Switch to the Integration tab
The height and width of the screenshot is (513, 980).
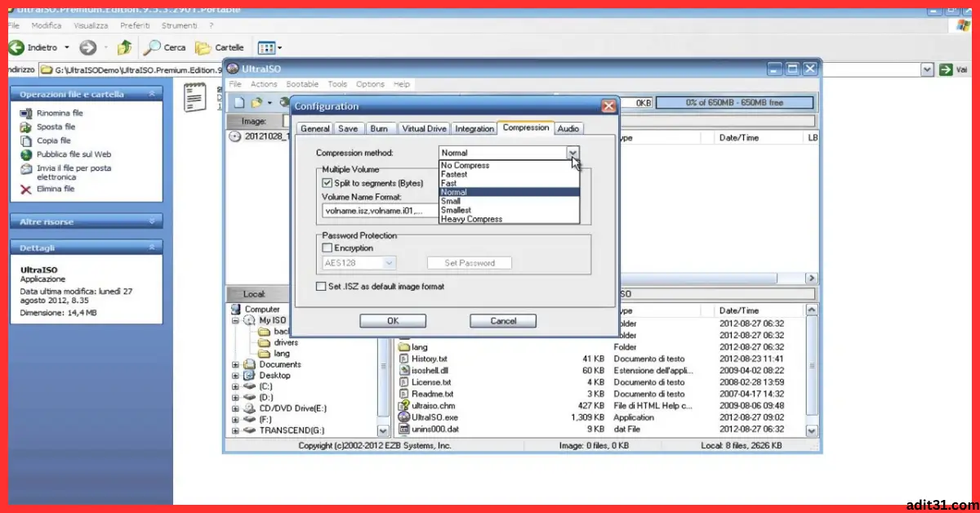(474, 129)
